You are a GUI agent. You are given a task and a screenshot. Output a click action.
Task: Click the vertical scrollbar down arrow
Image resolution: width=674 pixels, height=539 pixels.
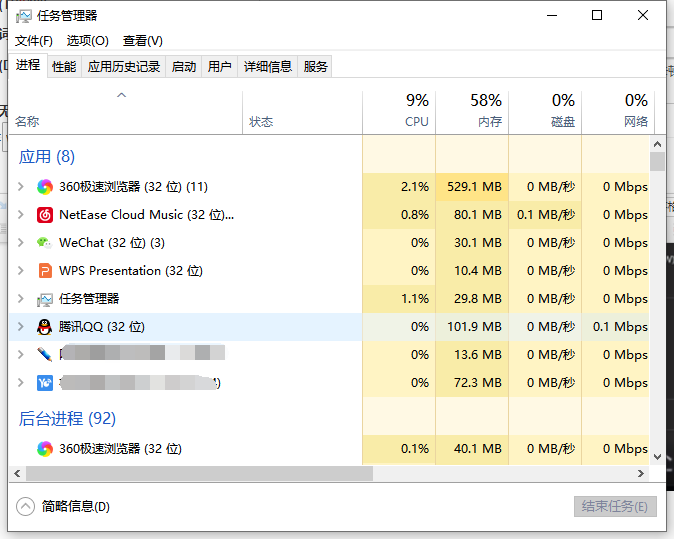point(657,456)
